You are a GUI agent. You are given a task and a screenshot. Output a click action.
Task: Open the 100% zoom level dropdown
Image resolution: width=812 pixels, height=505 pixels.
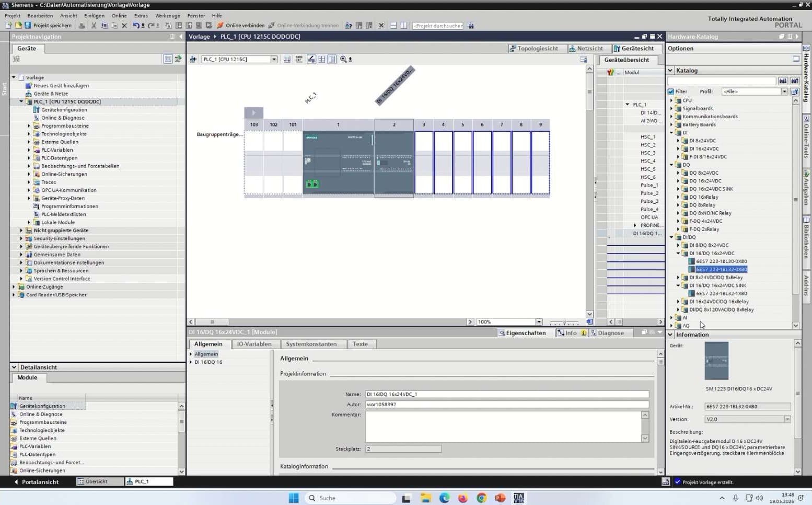point(539,322)
